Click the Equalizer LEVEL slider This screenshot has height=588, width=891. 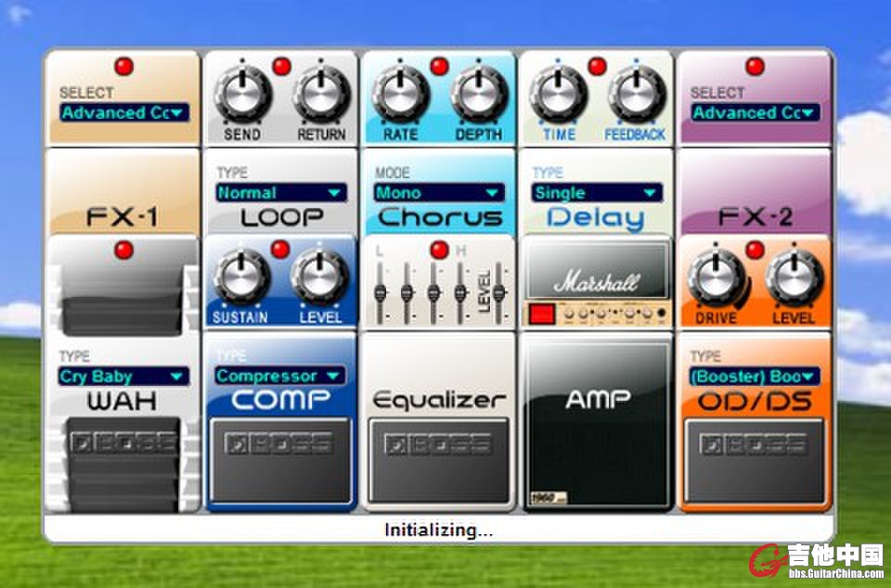(x=499, y=293)
